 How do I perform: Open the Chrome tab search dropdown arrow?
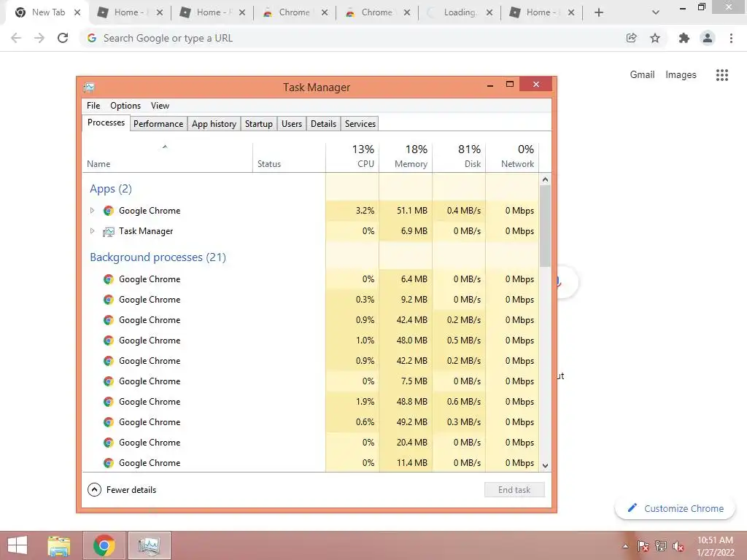656,12
